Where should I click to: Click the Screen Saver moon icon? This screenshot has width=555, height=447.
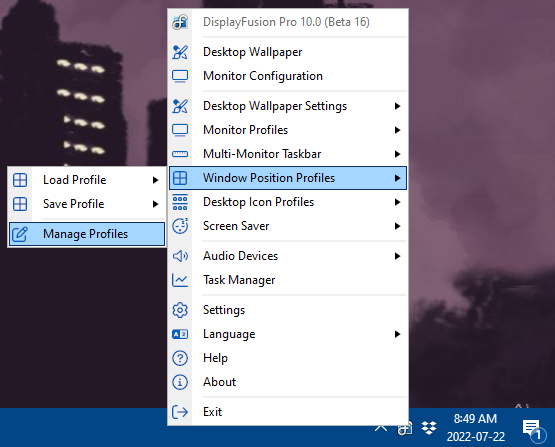(x=180, y=226)
